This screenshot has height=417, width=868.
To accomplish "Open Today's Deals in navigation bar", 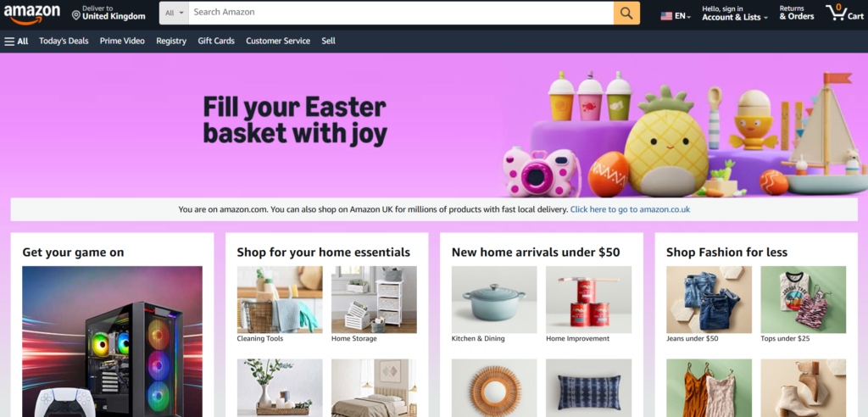I will [64, 41].
